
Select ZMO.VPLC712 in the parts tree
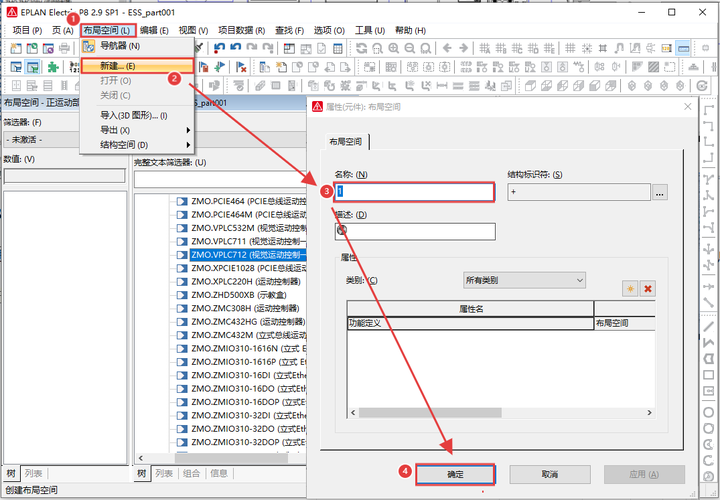[x=248, y=254]
